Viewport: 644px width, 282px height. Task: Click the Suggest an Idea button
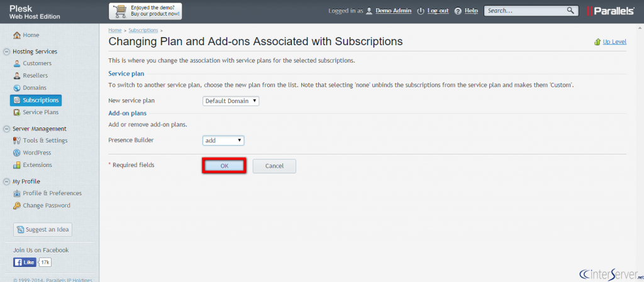(43, 230)
